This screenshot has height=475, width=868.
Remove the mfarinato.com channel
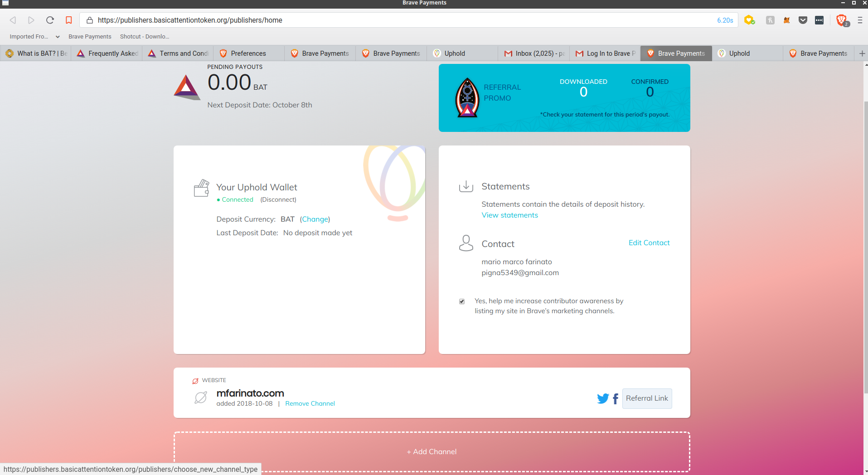click(310, 403)
